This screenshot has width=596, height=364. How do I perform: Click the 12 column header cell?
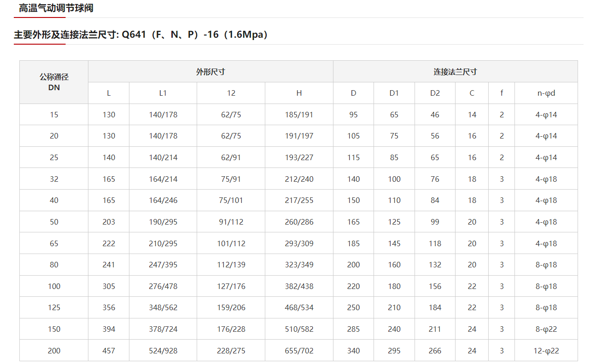point(231,93)
